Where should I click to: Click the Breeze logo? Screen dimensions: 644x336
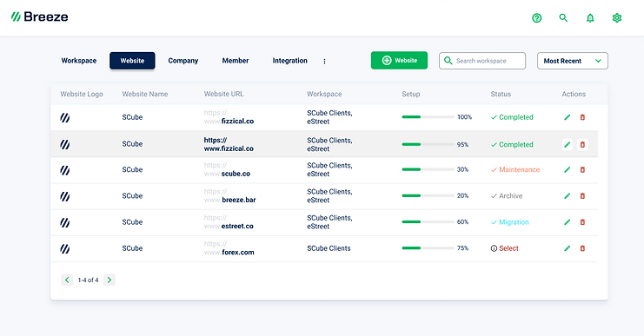[x=39, y=16]
